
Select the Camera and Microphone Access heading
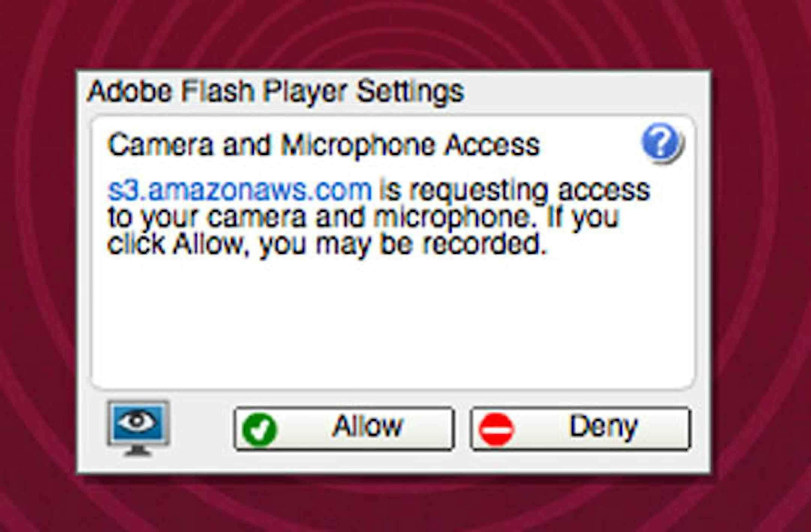pos(324,145)
